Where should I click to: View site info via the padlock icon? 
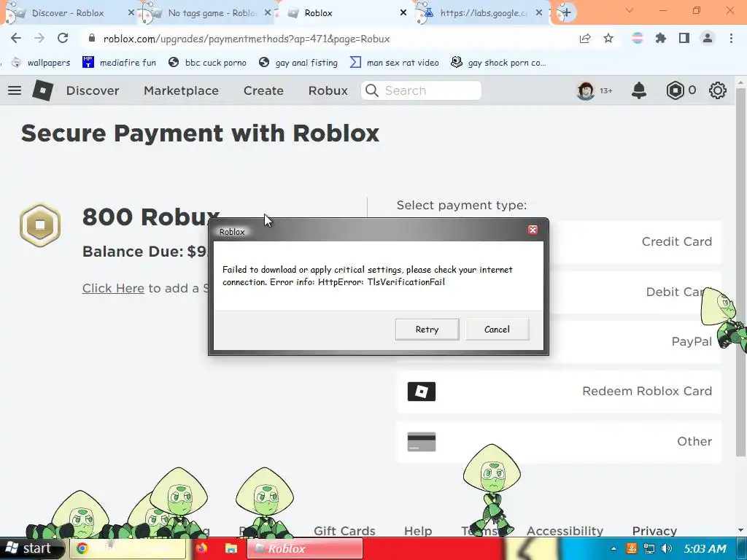tap(92, 39)
